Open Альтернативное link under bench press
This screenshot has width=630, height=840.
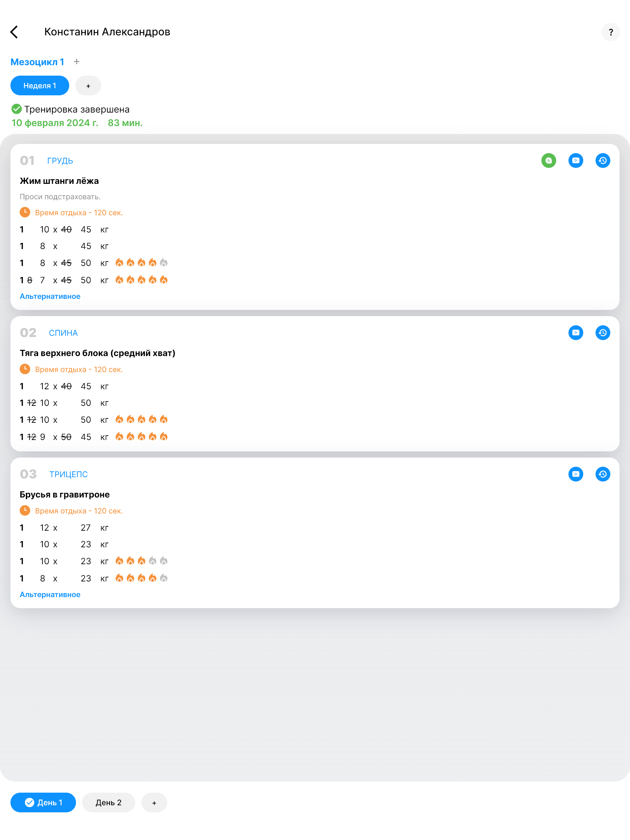(x=50, y=296)
